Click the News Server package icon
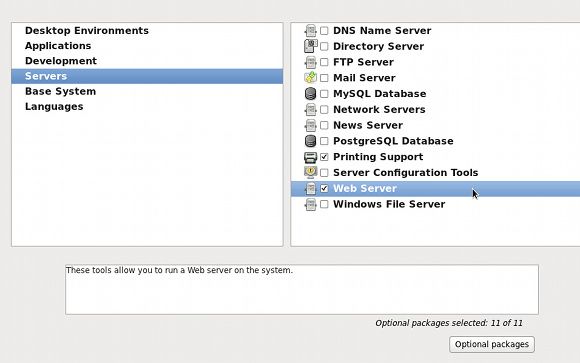This screenshot has height=363, width=580. (310, 125)
